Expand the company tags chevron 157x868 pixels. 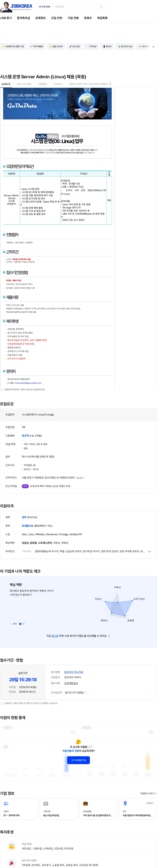click(154, 47)
